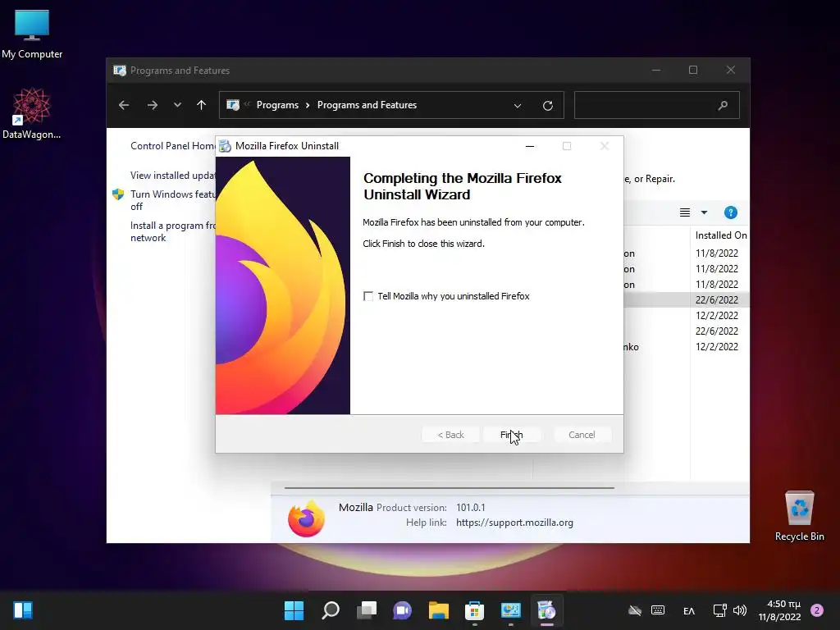
Task: Open taskbar Search
Action: (x=331, y=610)
